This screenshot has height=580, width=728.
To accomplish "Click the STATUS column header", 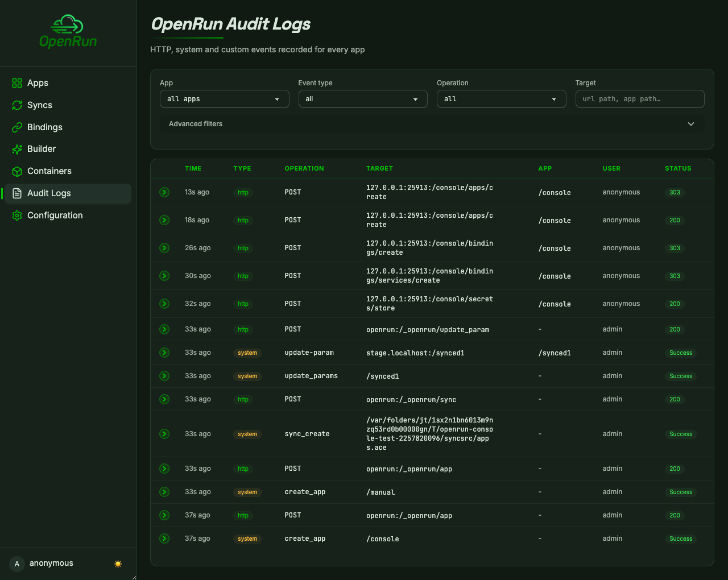I will (678, 168).
